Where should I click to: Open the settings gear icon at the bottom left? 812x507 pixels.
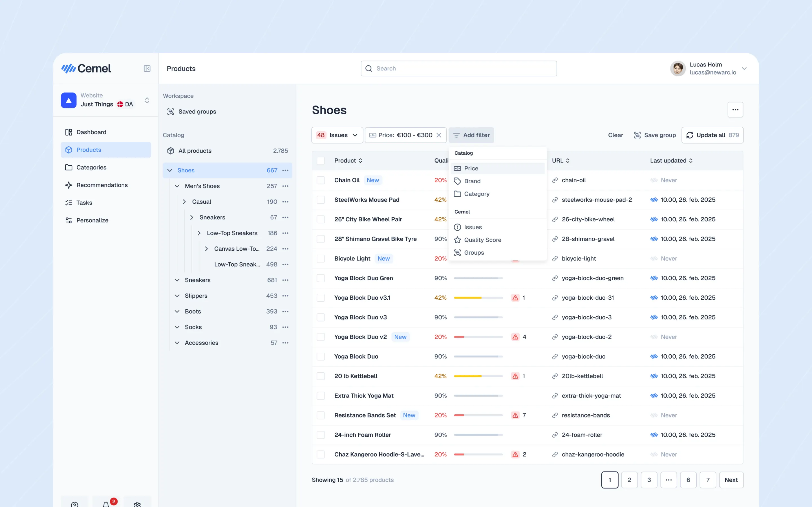137,504
